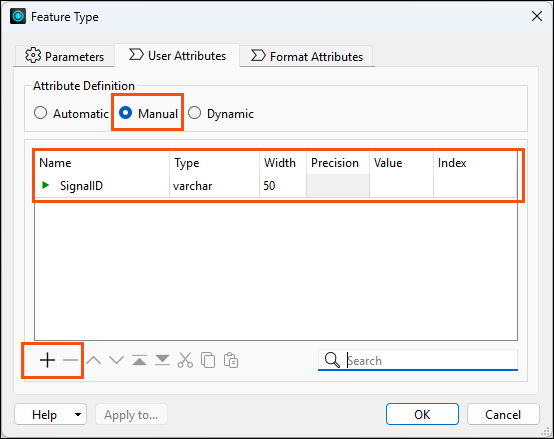This screenshot has height=439, width=554.
Task: Open the Help button dropdown arrow
Action: click(78, 415)
